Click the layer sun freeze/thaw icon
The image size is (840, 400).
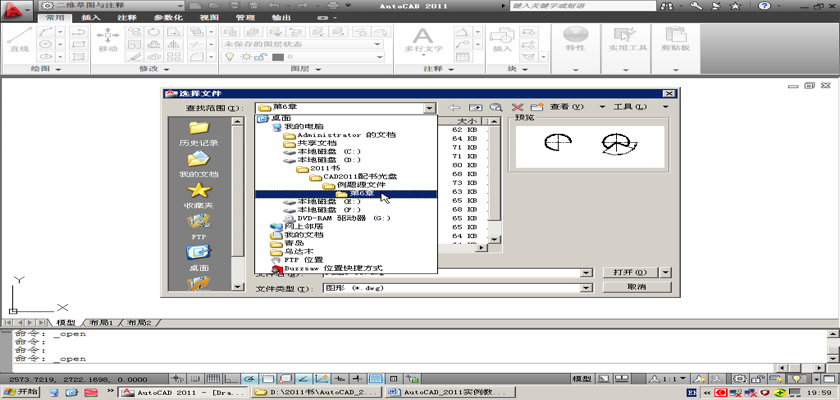(x=246, y=56)
